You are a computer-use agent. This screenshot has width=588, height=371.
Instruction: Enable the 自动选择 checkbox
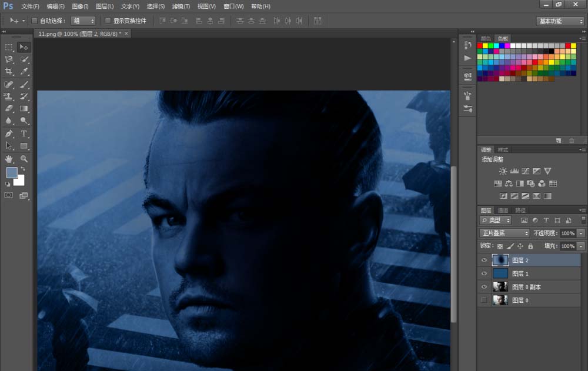point(34,21)
